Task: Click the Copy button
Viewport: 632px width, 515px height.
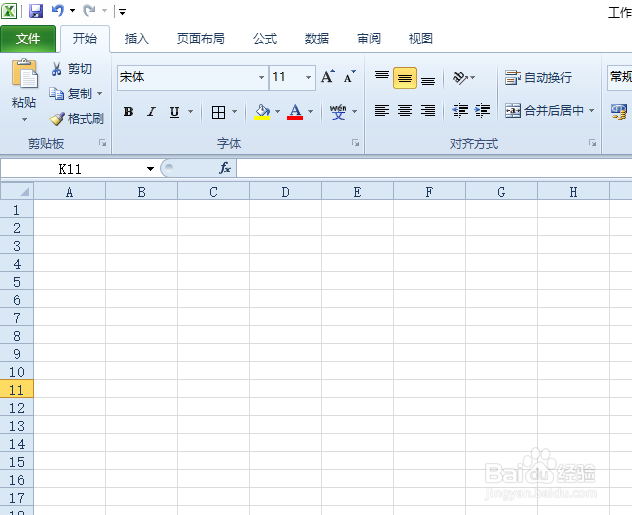Action: click(x=71, y=93)
